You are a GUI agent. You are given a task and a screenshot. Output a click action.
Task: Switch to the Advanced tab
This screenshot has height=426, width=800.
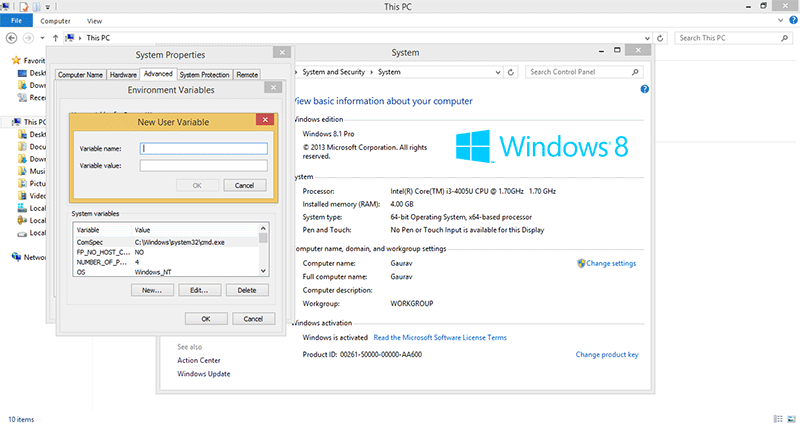[158, 74]
